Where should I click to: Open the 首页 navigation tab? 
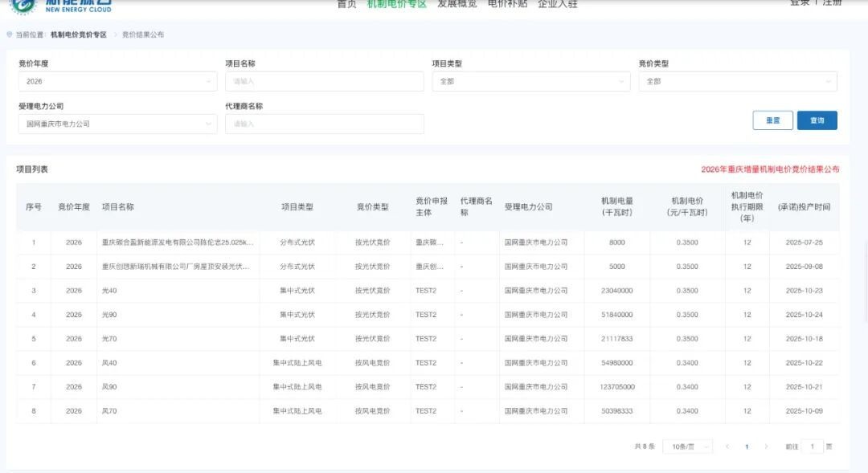click(346, 4)
